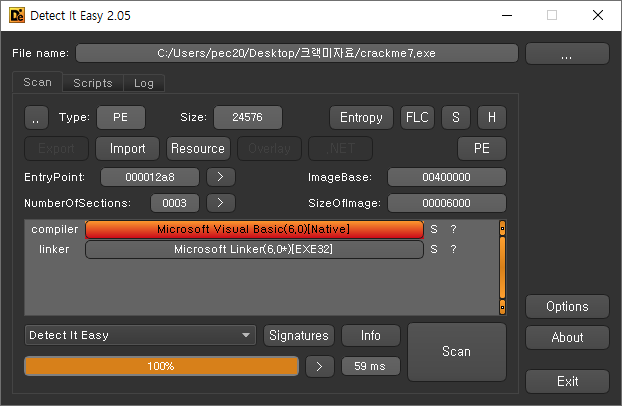Viewport: 622px width, 406px height.
Task: Click the arrow next to NumberOfSections
Action: pos(221,203)
